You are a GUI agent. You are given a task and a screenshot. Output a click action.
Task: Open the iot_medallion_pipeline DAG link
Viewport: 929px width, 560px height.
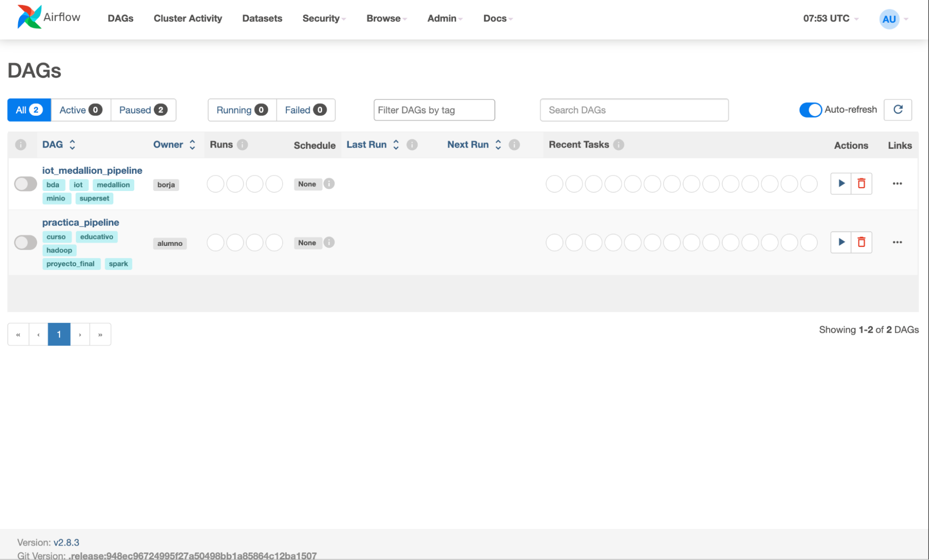92,171
